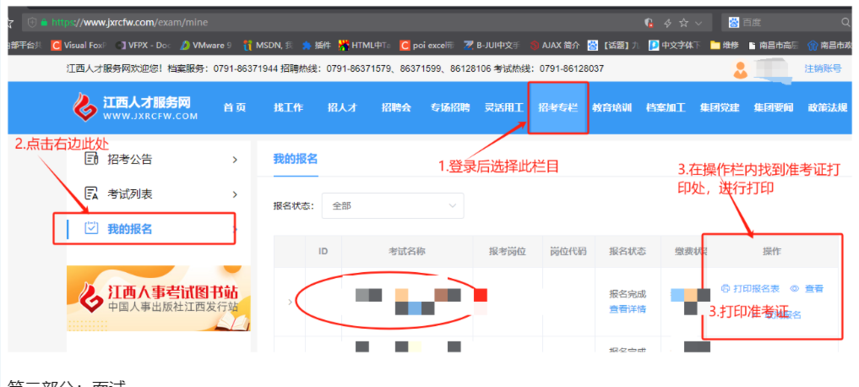Click the 江西人才服务网 site logo
The width and height of the screenshot is (859, 387).
(x=135, y=107)
